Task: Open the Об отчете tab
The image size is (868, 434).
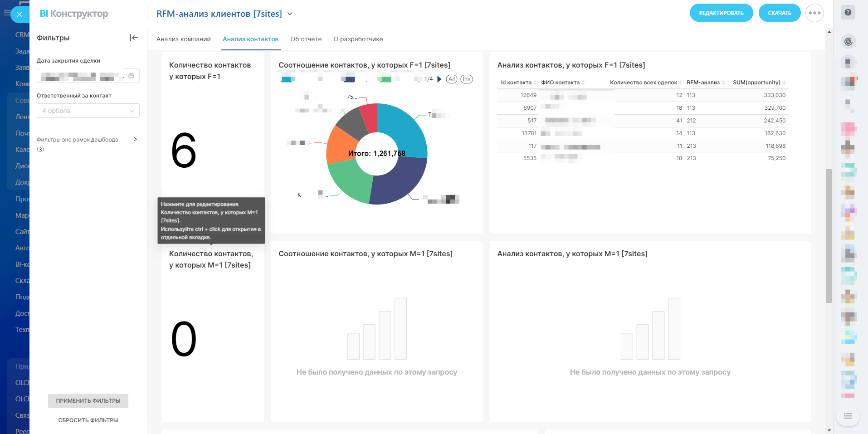Action: [306, 39]
